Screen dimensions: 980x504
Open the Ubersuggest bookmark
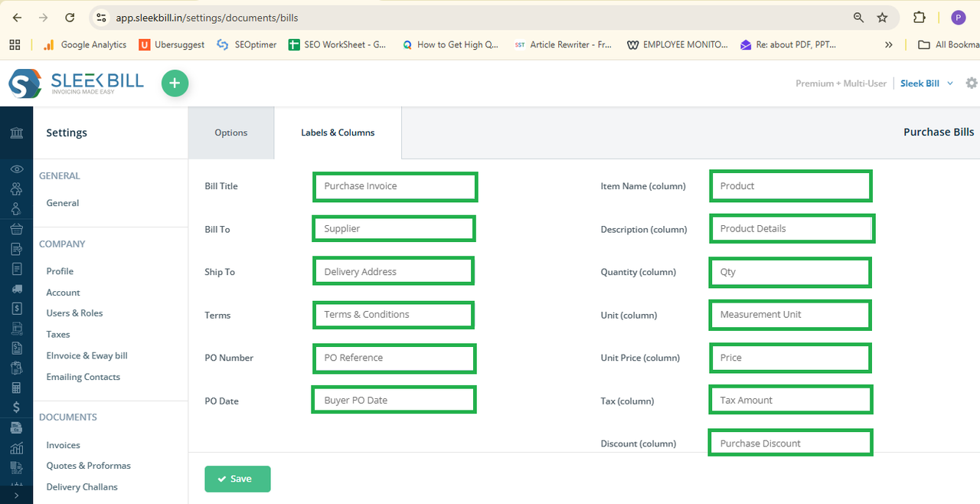tap(172, 44)
